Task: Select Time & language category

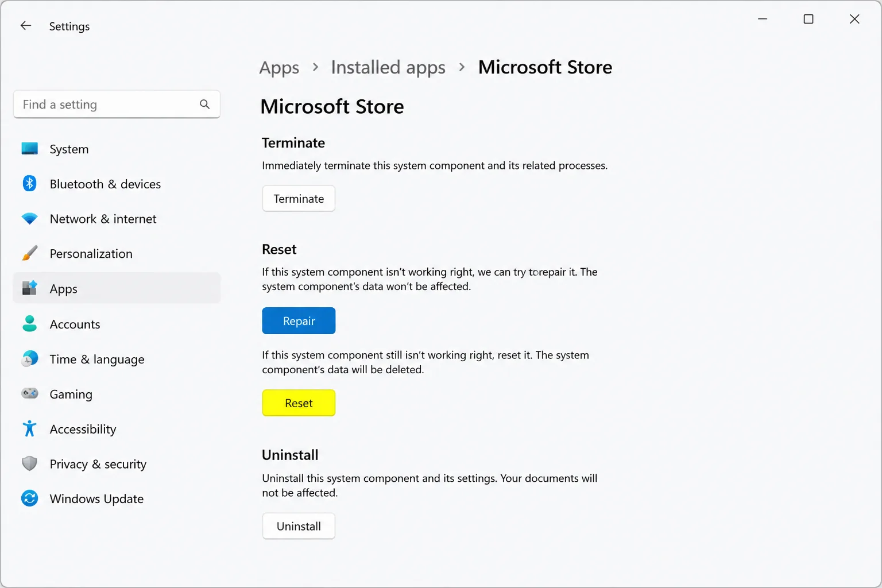Action: coord(117,359)
